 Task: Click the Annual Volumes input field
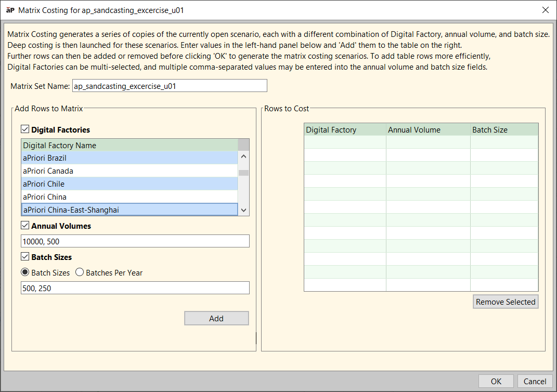click(135, 241)
